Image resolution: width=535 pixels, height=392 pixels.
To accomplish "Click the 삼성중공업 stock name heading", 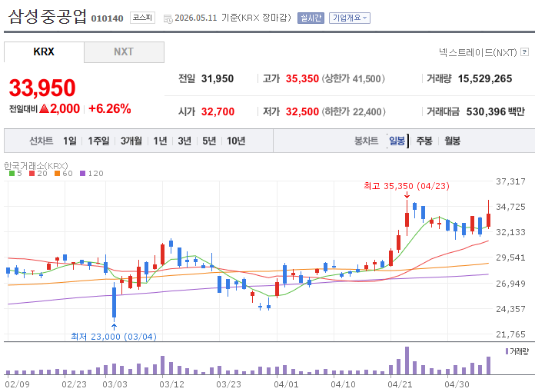I will pos(48,17).
